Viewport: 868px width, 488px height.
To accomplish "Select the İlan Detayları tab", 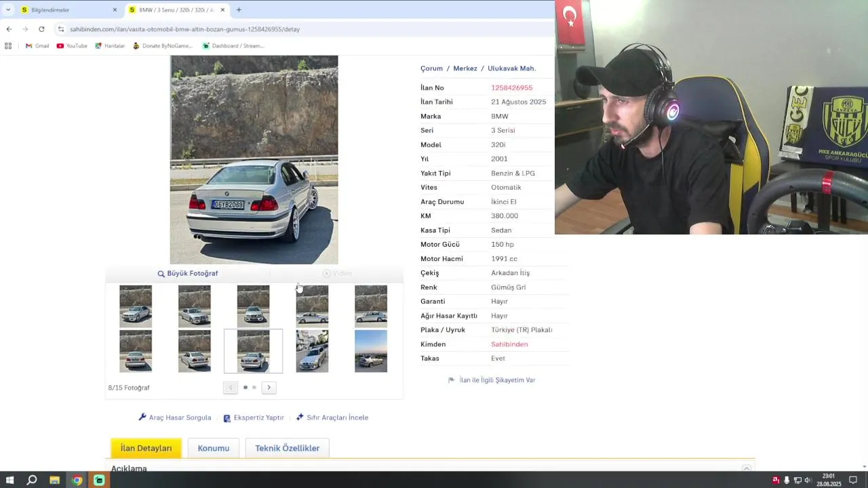I will pyautogui.click(x=146, y=448).
